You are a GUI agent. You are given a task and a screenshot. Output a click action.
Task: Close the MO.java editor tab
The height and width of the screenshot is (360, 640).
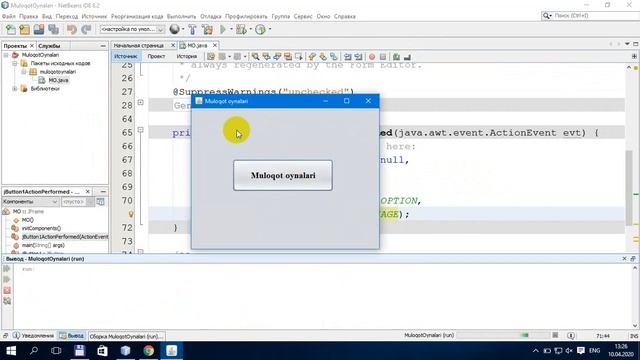point(215,45)
